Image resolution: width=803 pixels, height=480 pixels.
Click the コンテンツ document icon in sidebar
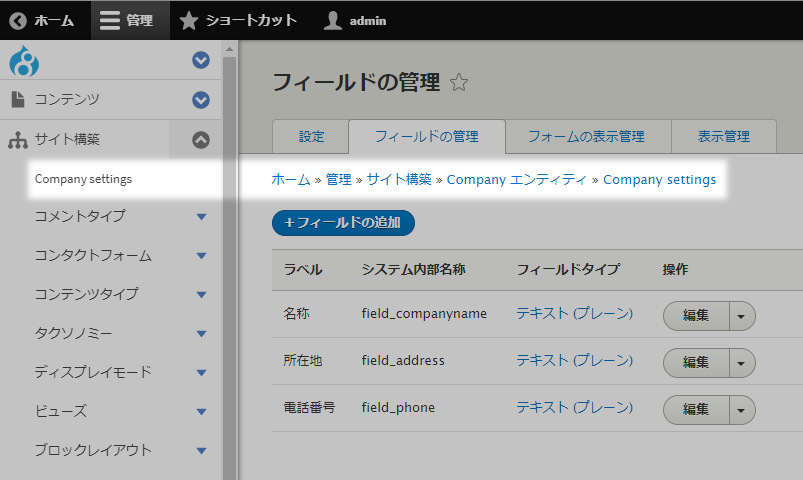(17, 99)
